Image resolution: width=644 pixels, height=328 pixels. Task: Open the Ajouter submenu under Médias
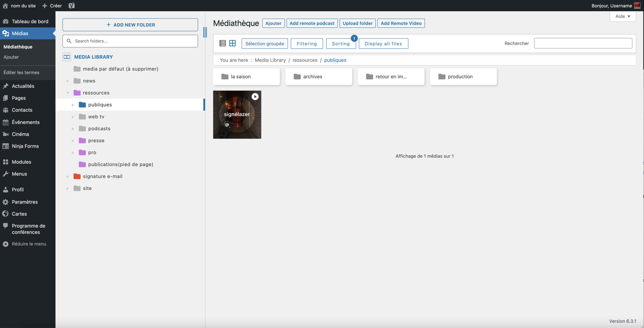coord(11,57)
